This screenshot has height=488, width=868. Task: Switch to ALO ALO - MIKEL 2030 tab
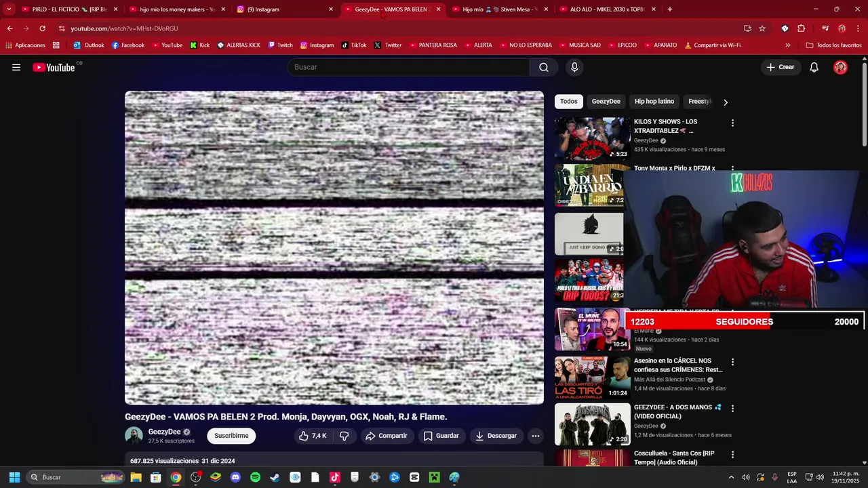[608, 9]
